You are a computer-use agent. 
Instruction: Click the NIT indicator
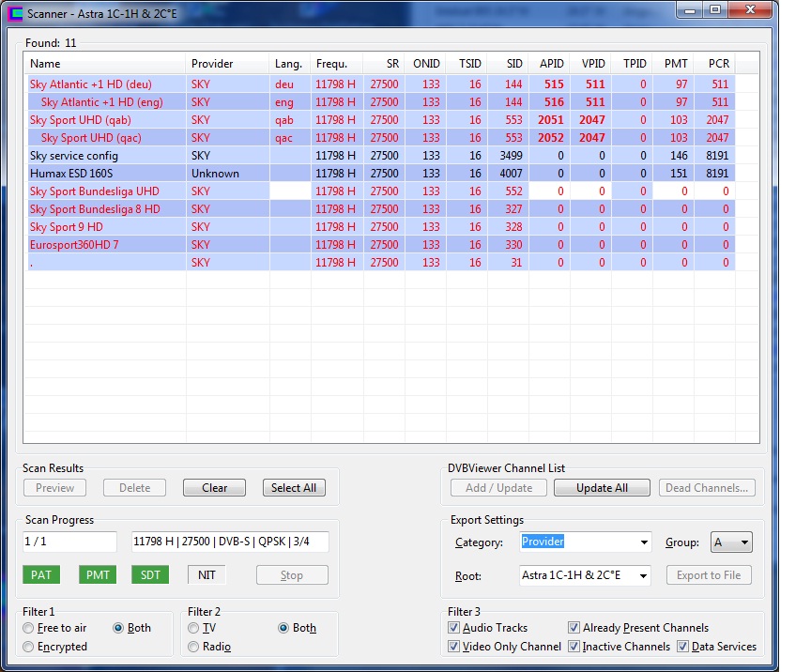(207, 575)
